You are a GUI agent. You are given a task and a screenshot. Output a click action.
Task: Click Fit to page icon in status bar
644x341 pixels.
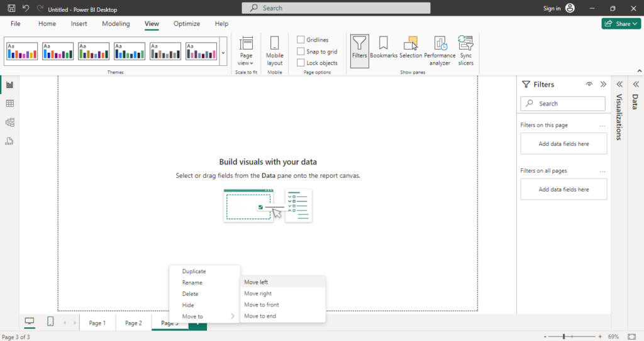631,337
